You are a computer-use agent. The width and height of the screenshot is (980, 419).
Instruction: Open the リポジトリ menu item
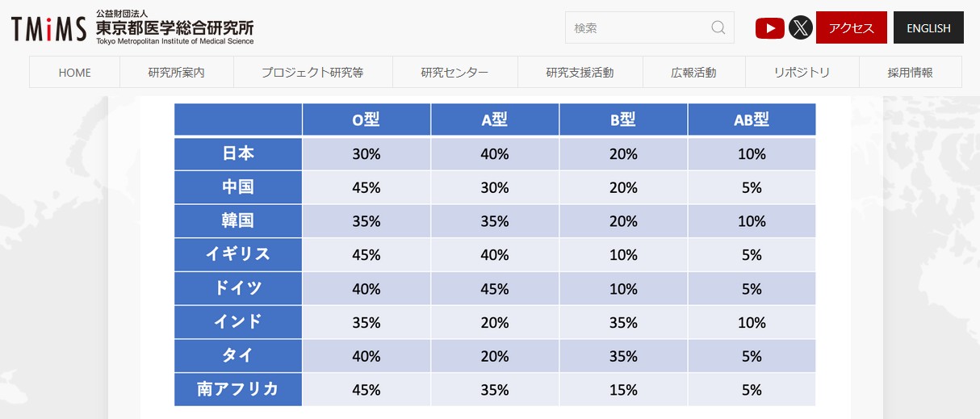point(802,73)
